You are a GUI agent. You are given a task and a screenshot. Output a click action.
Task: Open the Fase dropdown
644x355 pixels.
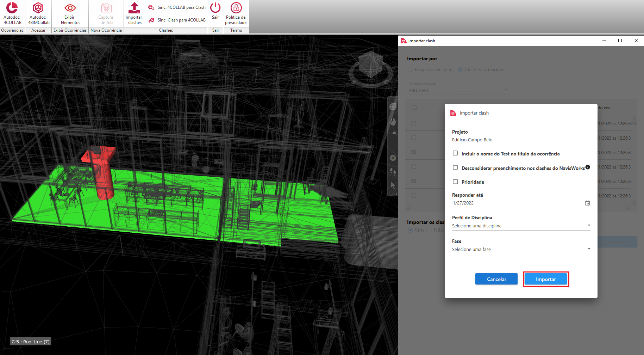[521, 249]
